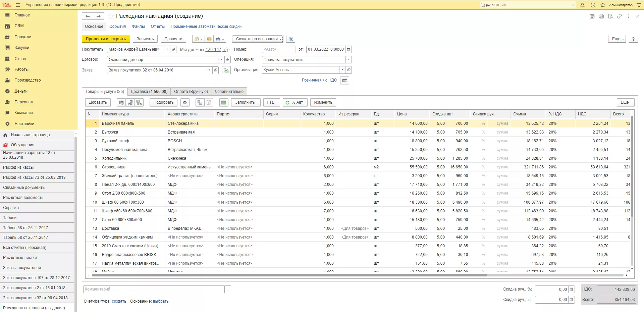644x312 pixels.
Task: Open the document structure icon after Создать на основании
Action: point(291,39)
